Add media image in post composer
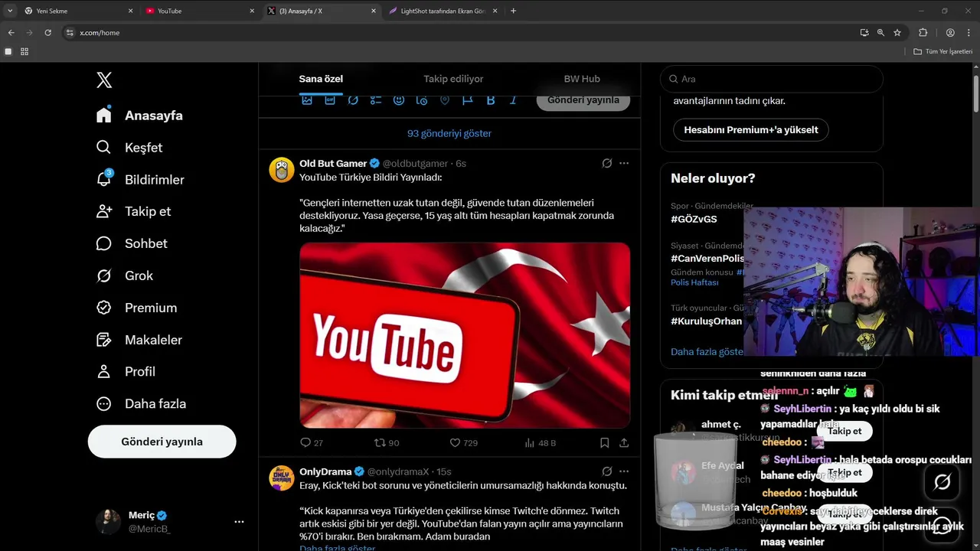 (x=307, y=100)
